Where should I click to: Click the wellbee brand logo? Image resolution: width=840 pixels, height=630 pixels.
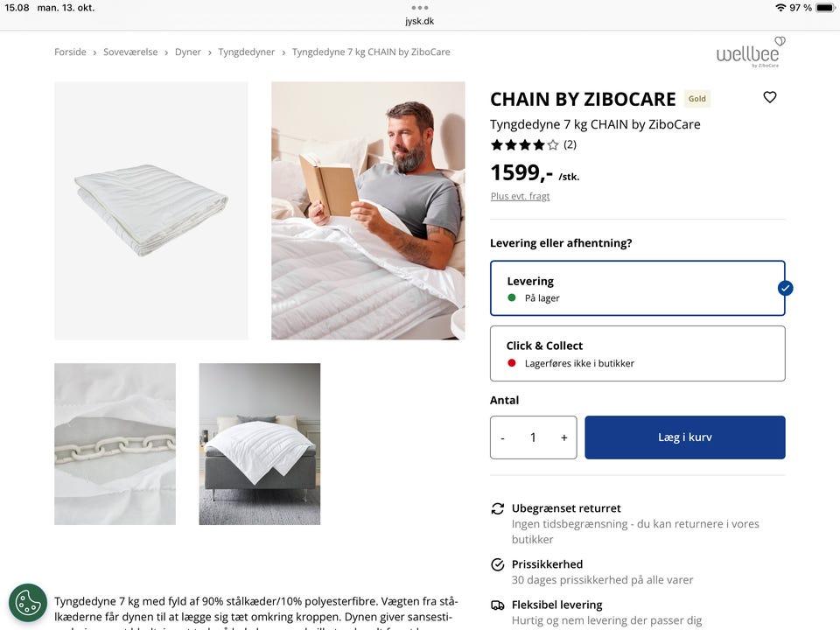coord(751,52)
